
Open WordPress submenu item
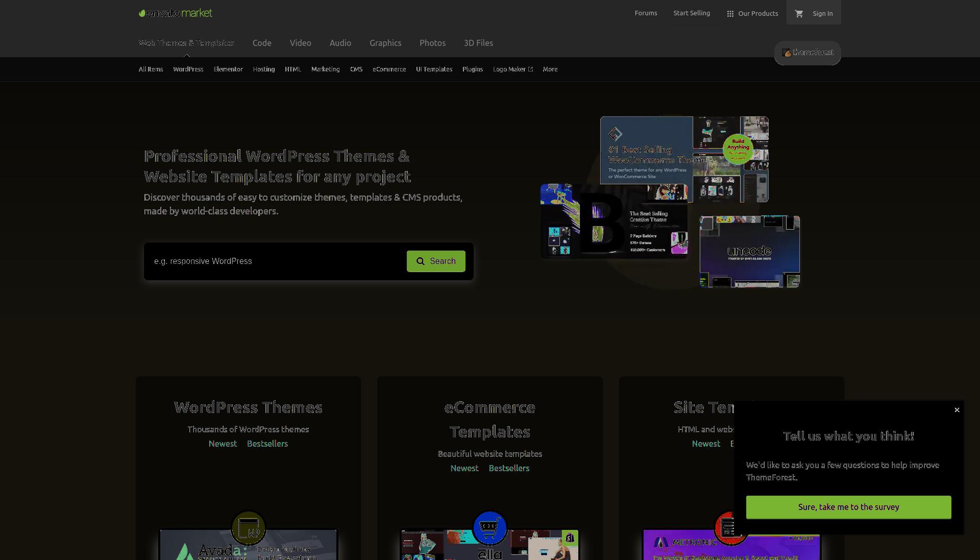[188, 69]
